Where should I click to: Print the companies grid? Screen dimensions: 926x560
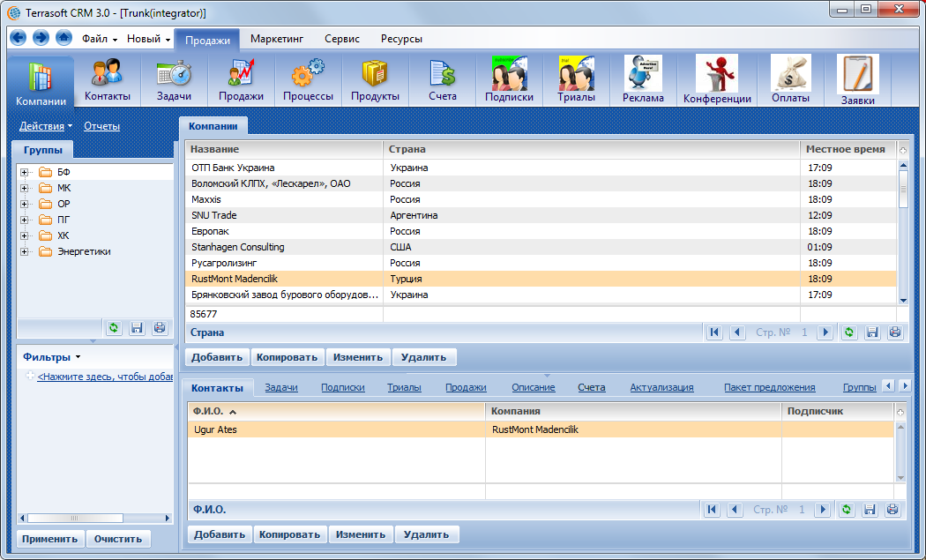click(895, 332)
